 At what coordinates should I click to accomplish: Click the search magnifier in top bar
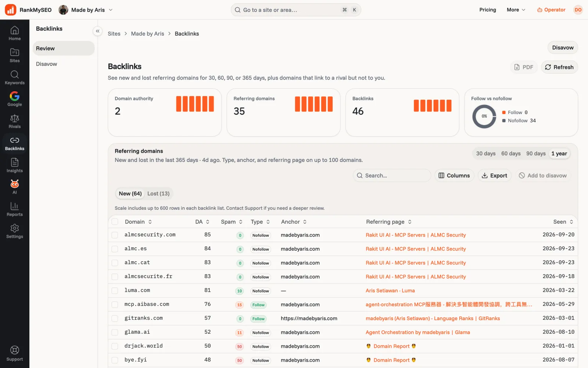click(x=238, y=10)
